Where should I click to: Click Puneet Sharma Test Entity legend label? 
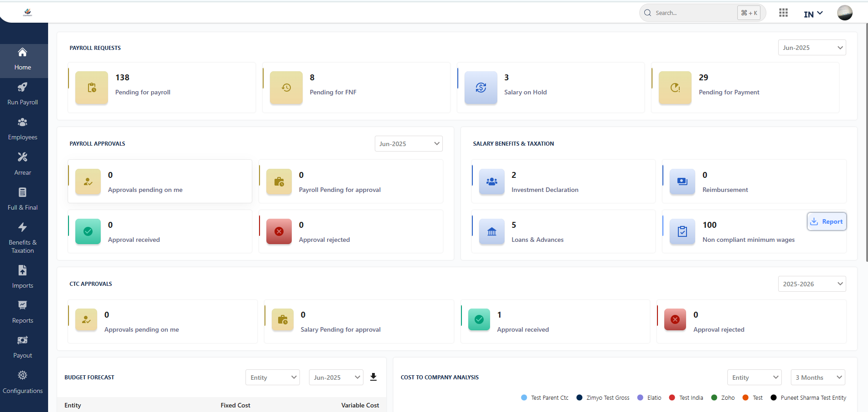coord(814,397)
